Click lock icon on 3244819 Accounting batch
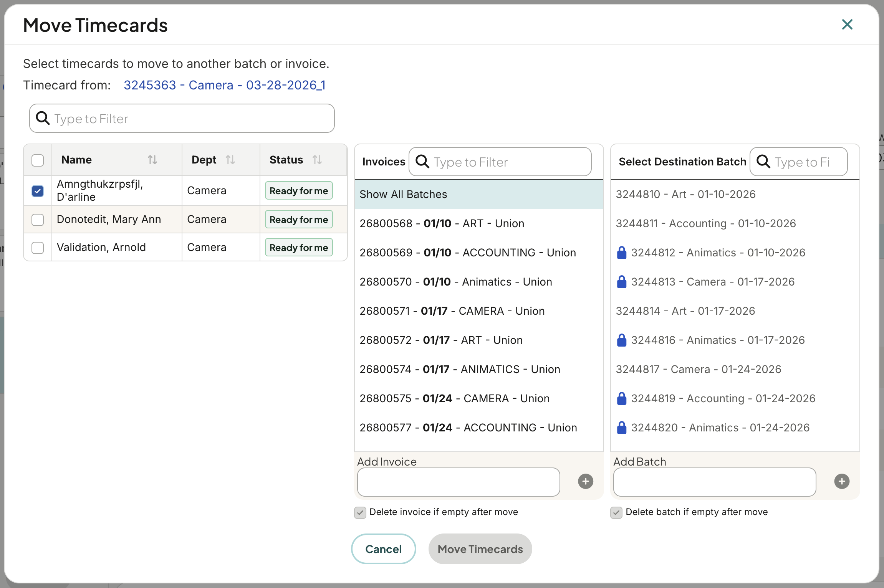The image size is (884, 588). [621, 398]
